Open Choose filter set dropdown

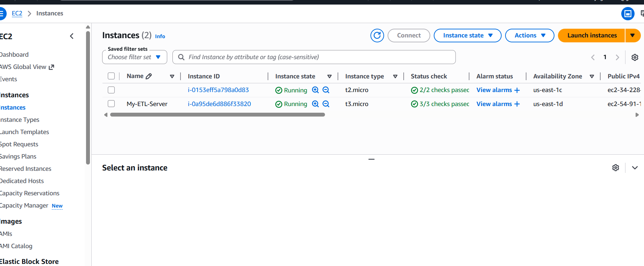click(135, 57)
